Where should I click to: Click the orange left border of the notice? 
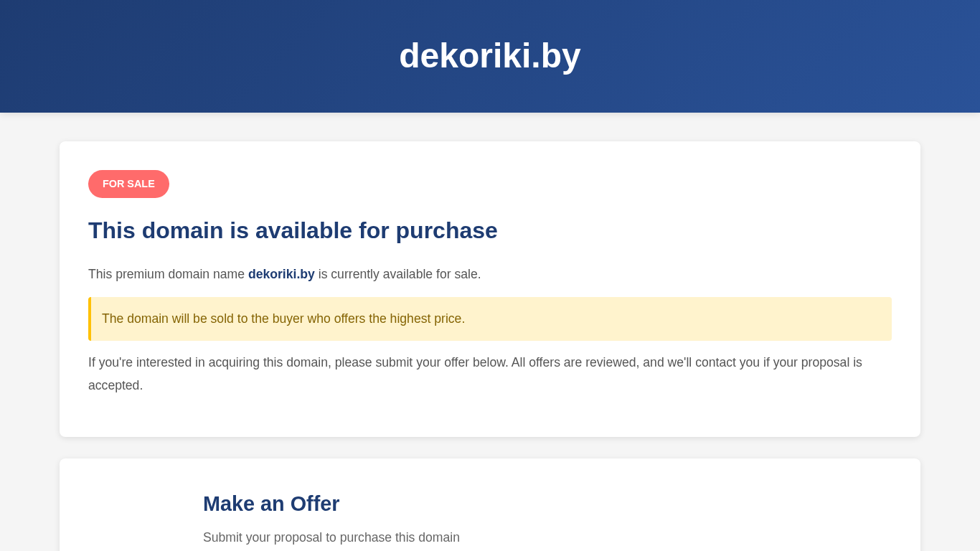[90, 319]
